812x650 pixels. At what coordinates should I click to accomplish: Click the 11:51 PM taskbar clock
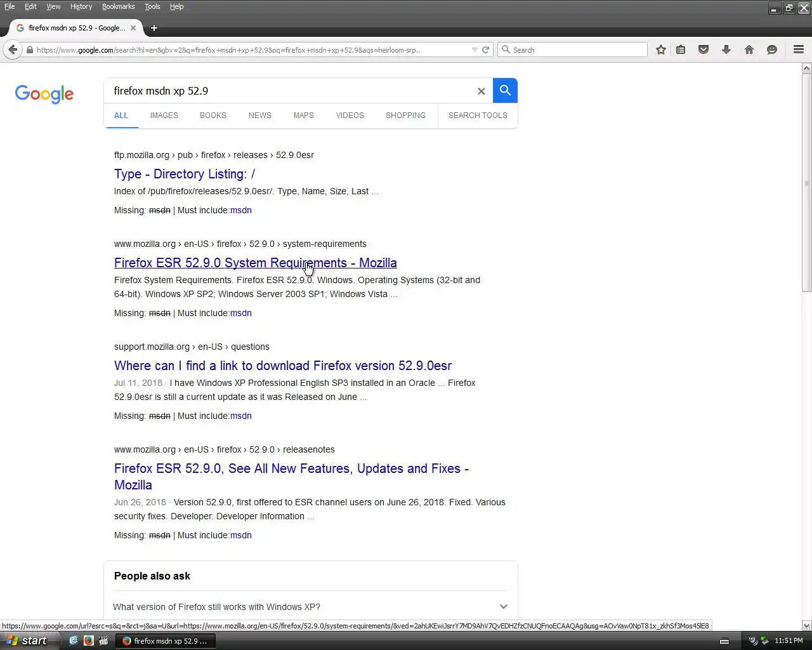[789, 641]
